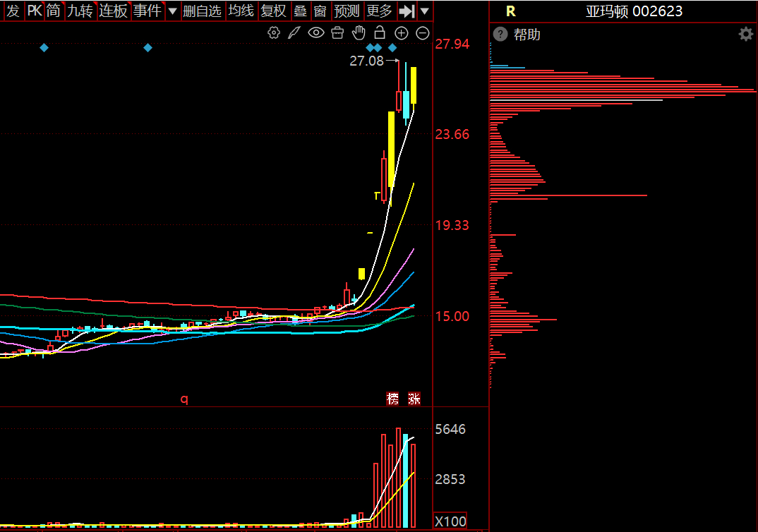Click the 15.00 price axis label
This screenshot has height=532, width=758.
pos(452,317)
